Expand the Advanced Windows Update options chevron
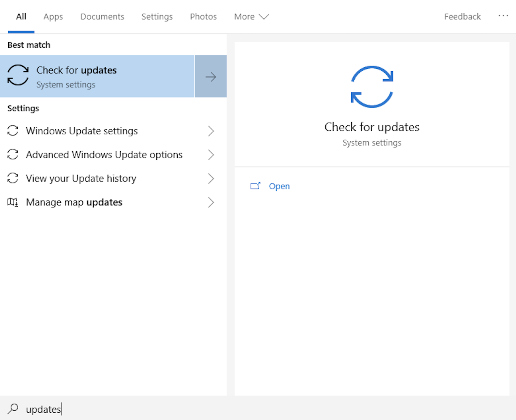 [211, 155]
